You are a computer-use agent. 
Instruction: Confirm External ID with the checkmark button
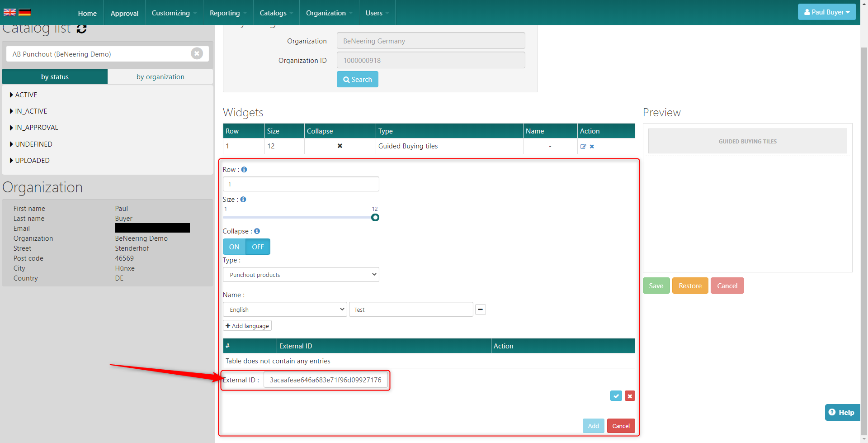click(x=616, y=396)
